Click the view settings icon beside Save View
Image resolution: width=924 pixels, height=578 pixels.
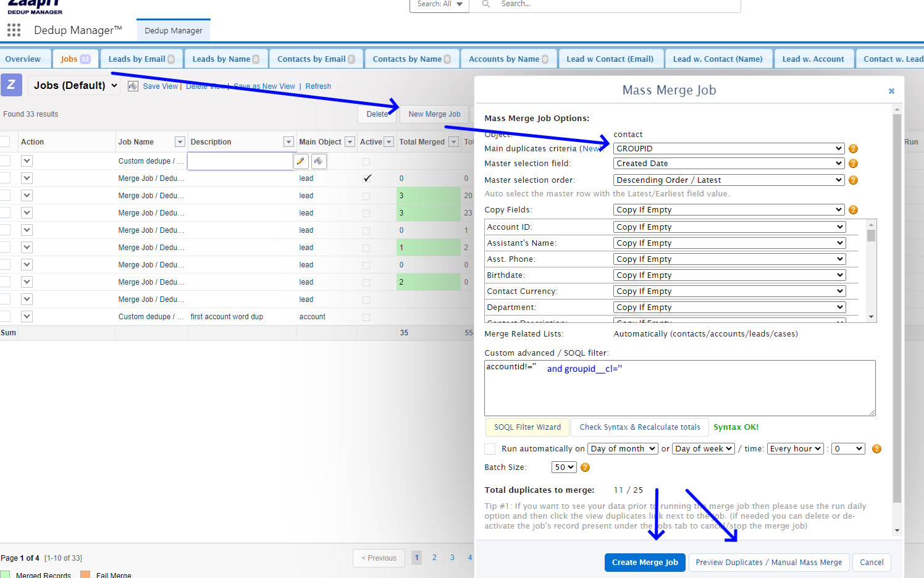[x=133, y=86]
